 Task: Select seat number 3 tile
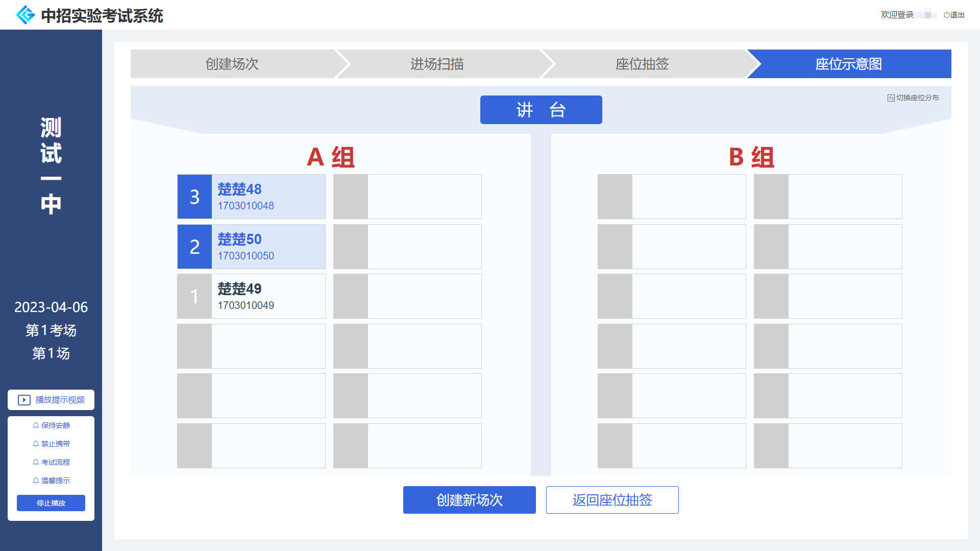194,197
